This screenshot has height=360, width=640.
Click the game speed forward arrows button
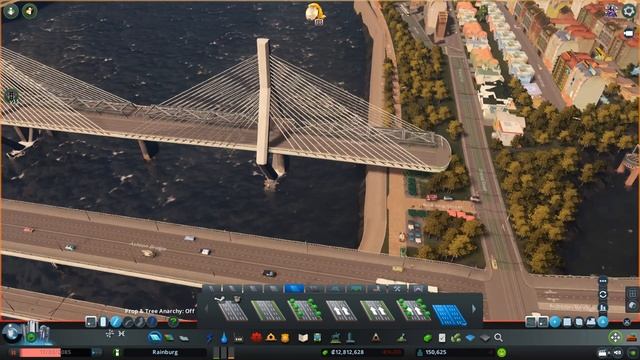pos(97,352)
